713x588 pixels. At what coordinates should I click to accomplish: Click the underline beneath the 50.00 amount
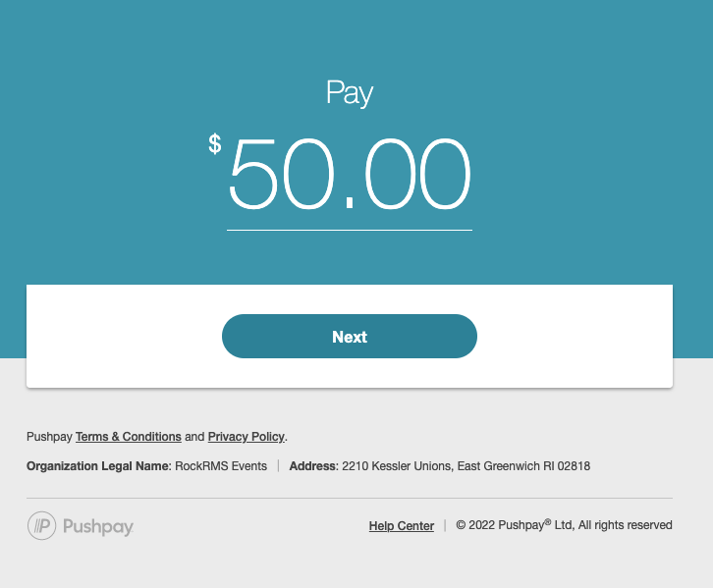pyautogui.click(x=350, y=230)
